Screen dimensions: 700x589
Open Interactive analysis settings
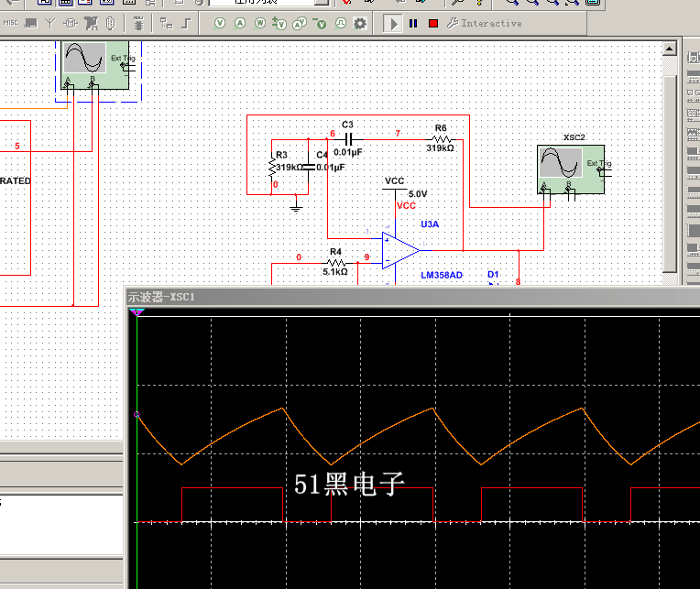(485, 23)
